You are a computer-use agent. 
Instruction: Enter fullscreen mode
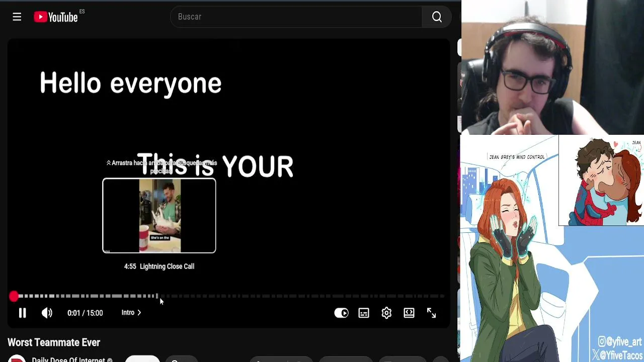(x=432, y=313)
